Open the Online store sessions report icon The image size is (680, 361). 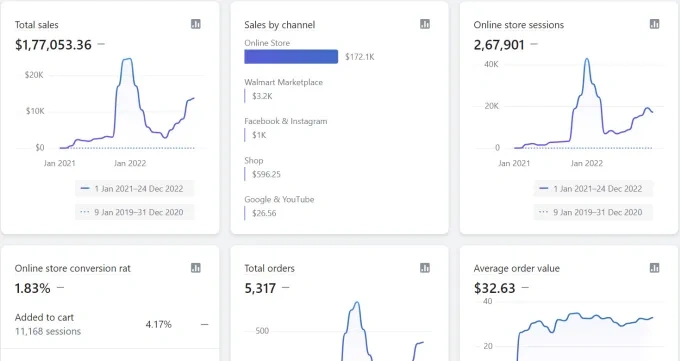[x=654, y=24]
